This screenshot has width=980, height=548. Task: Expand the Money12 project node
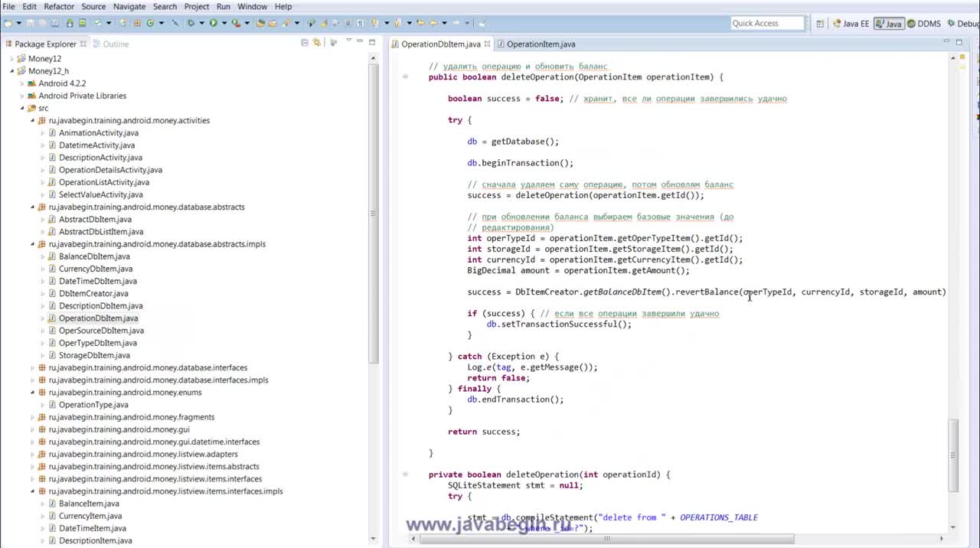(x=12, y=59)
